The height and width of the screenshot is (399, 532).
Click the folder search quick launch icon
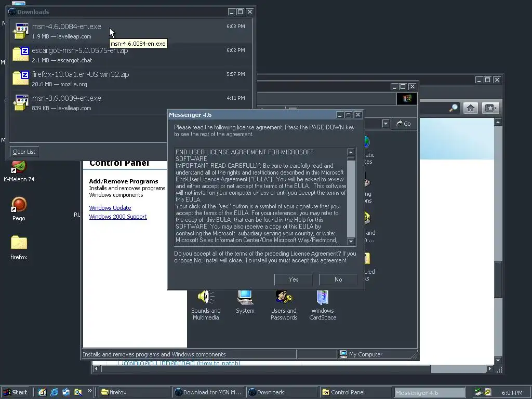pos(78,392)
